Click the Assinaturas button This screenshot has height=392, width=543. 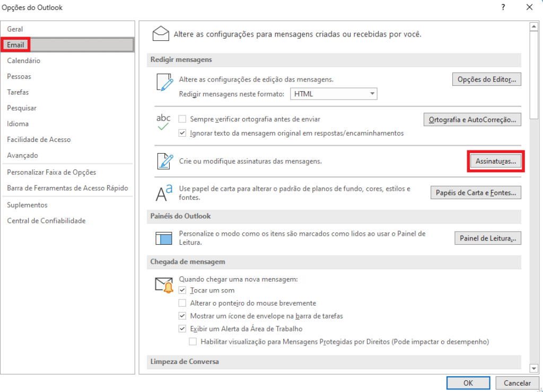[496, 161]
